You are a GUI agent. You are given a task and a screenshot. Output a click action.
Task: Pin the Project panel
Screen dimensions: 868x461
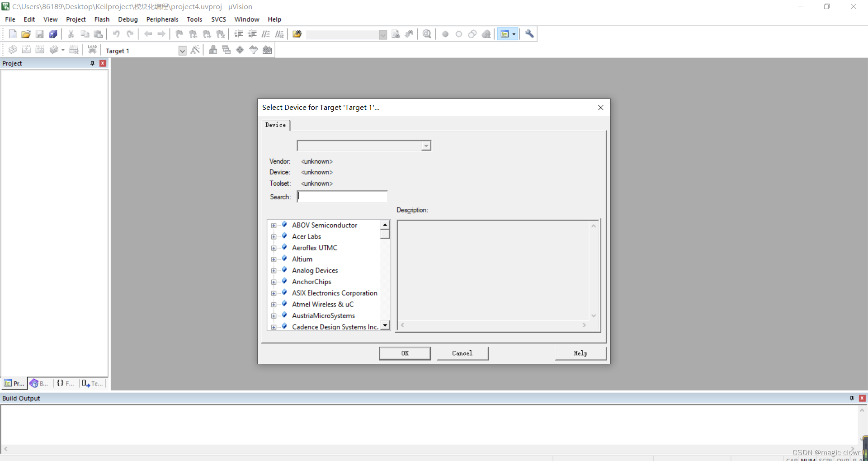click(93, 63)
